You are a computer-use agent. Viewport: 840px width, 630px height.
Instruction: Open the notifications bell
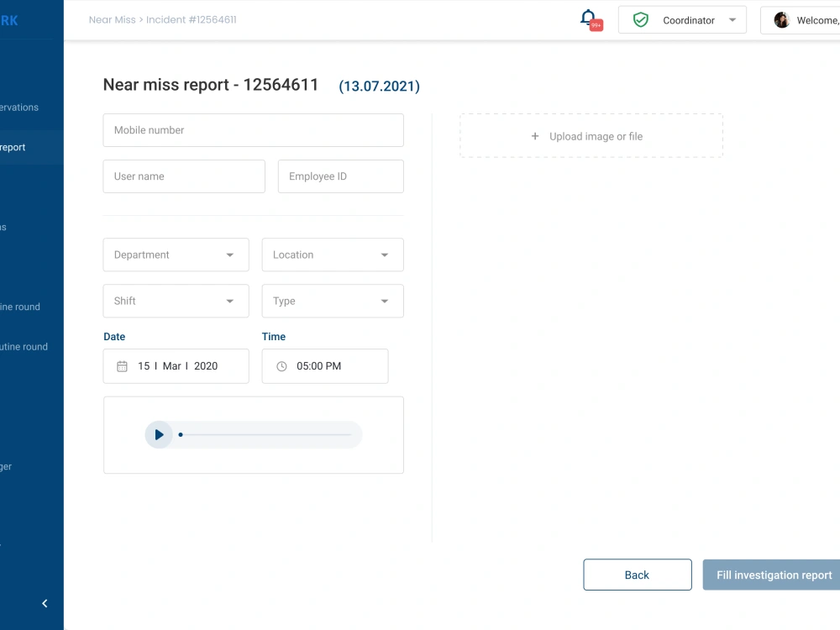tap(587, 18)
